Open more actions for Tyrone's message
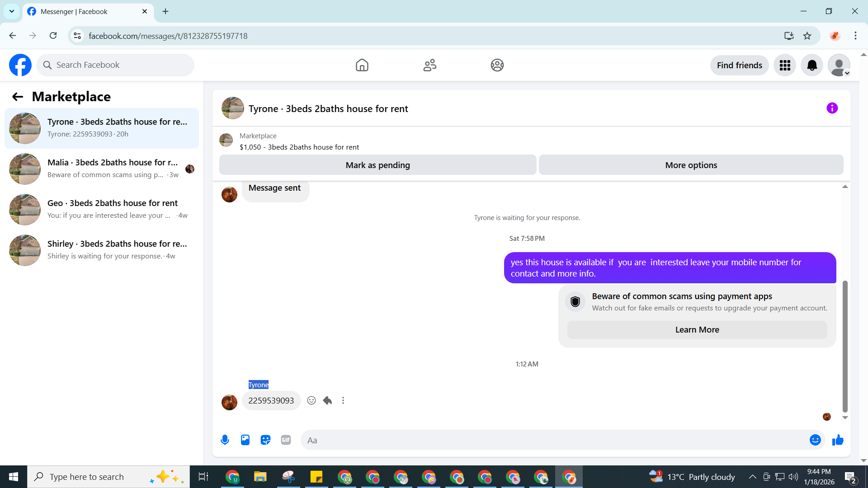Viewport: 868px width, 488px height. pyautogui.click(x=343, y=401)
